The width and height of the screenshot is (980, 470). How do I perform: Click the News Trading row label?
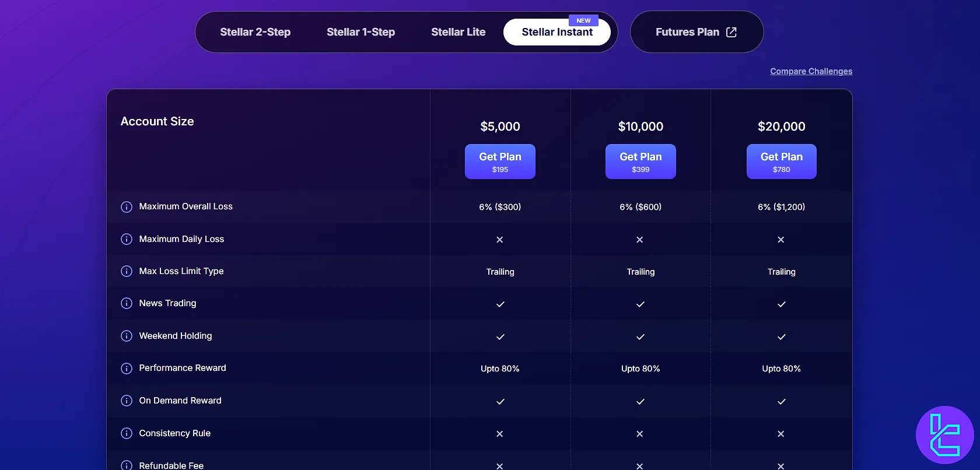pos(167,303)
